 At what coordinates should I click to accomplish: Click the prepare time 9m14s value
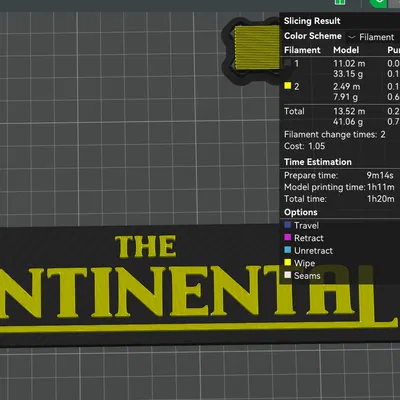(x=380, y=175)
